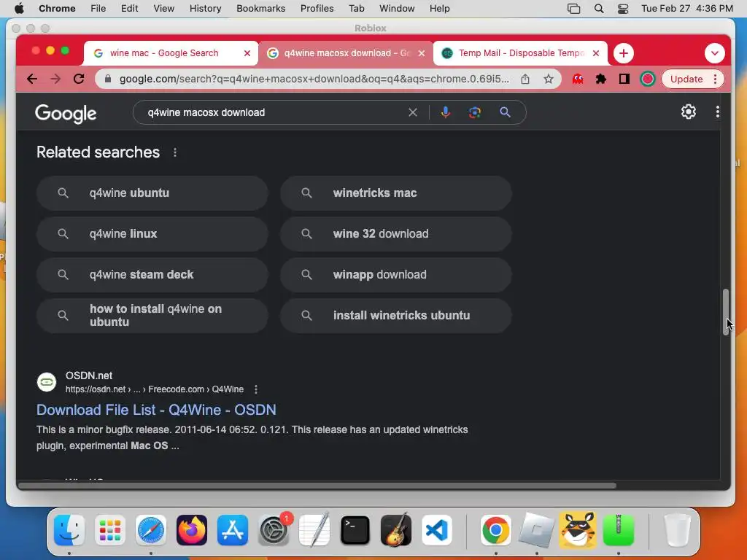Click the forward navigation arrow
The height and width of the screenshot is (560, 747).
pyautogui.click(x=55, y=79)
